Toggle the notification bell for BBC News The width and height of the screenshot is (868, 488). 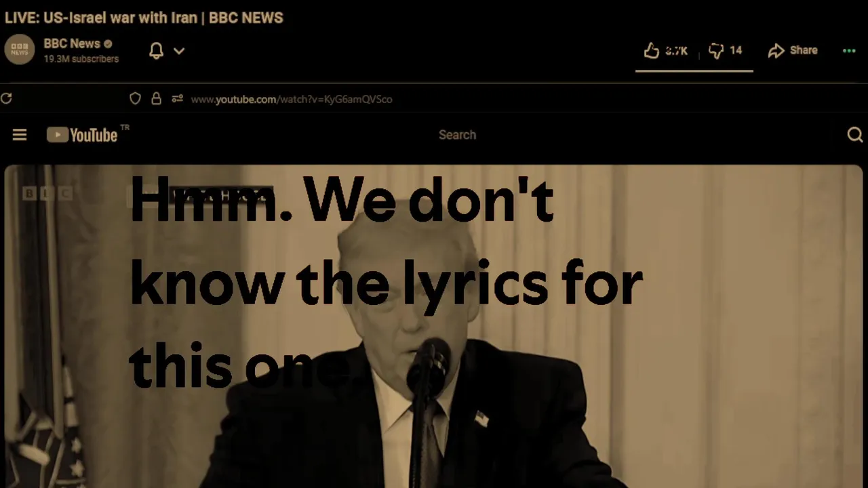(157, 51)
